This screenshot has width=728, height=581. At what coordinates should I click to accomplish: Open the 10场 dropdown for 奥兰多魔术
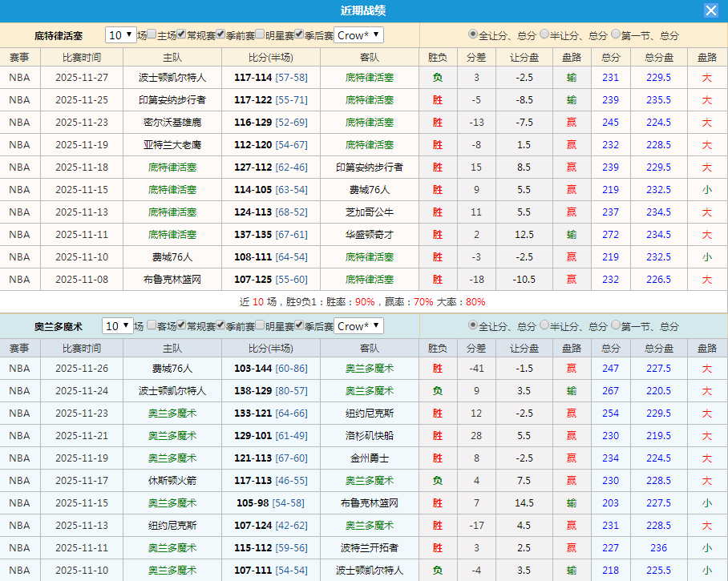[119, 326]
